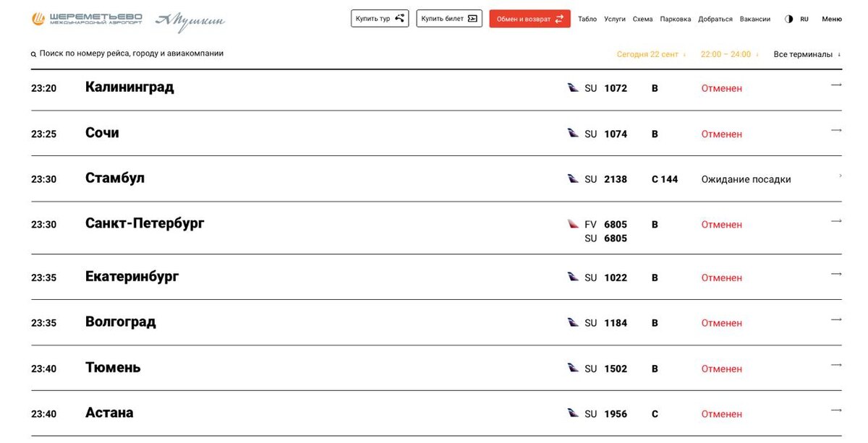Image resolution: width=868 pixels, height=443 pixels.
Task: Open the 'Табло' menu item
Action: [587, 20]
